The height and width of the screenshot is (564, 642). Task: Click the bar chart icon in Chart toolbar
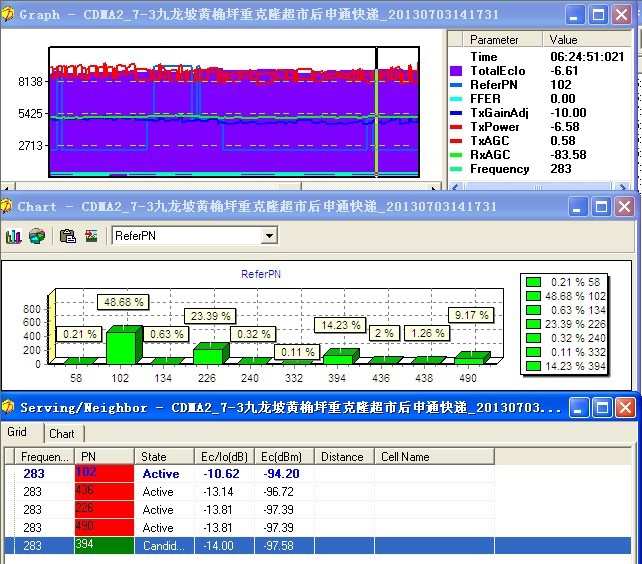pyautogui.click(x=14, y=236)
